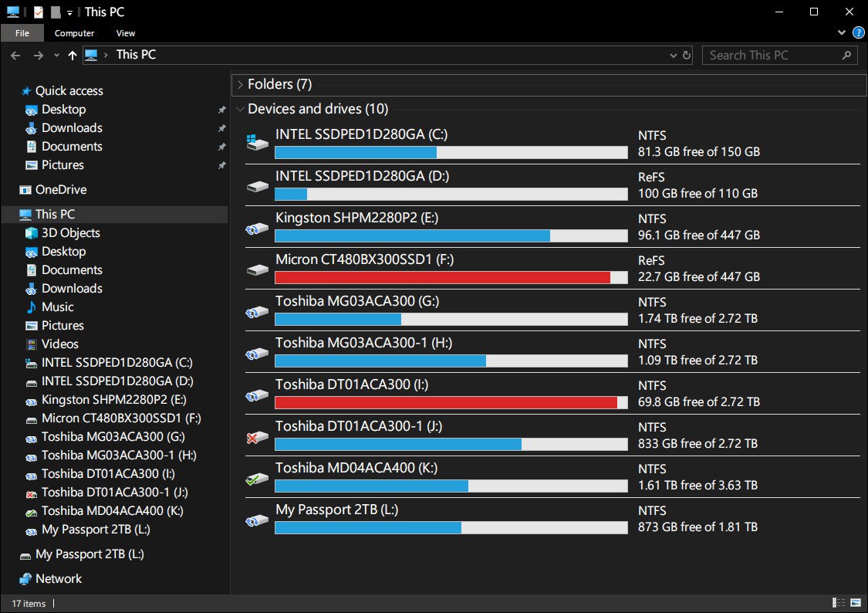
Task: Click '1.61 TB free of 3.63 TB' text
Action: [697, 485]
